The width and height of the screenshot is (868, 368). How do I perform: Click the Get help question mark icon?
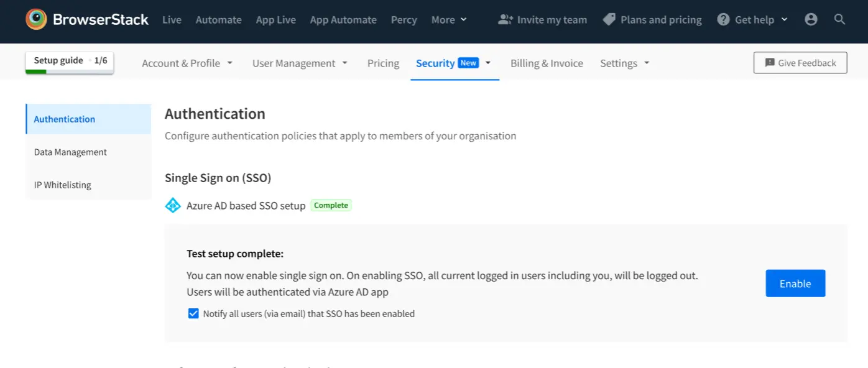point(723,19)
